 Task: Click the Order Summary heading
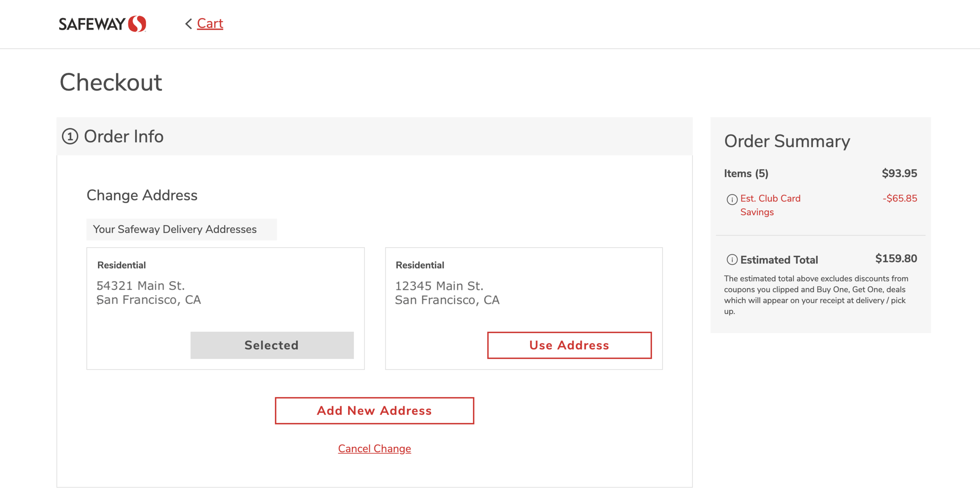[x=787, y=141]
